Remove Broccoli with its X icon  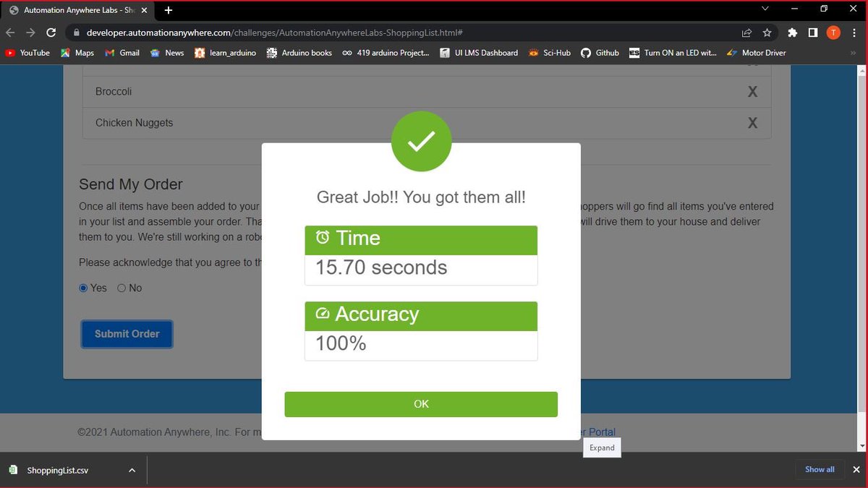(752, 92)
